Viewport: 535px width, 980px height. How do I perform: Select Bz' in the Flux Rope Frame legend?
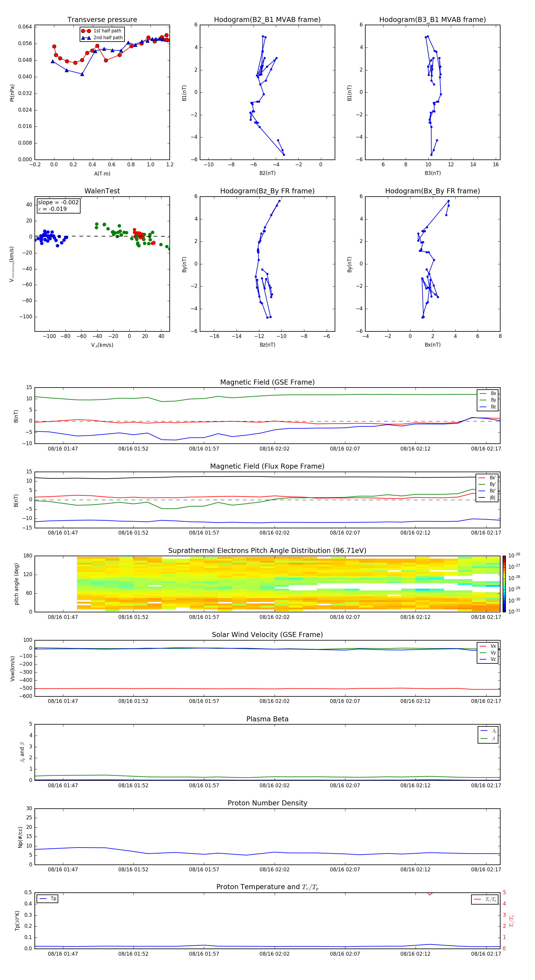(487, 491)
